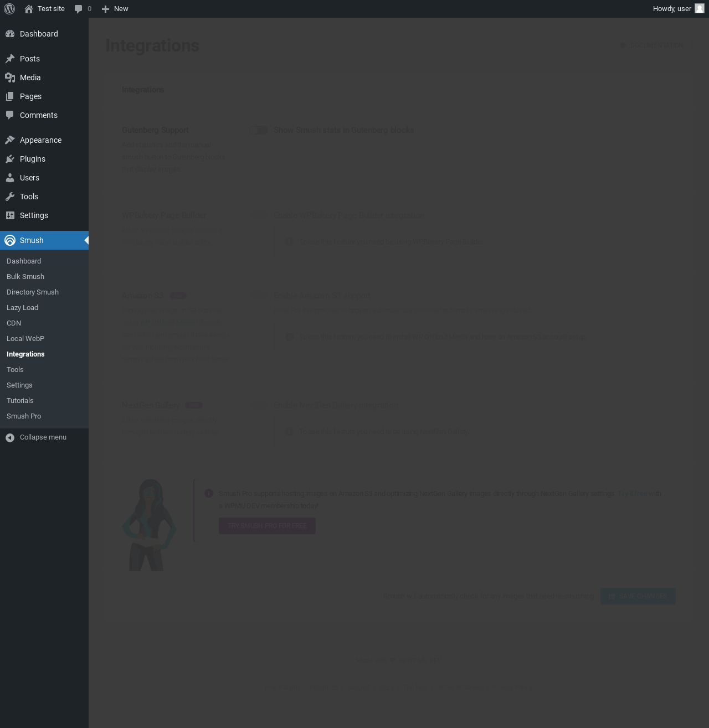Select the Posts pushpin icon
The image size is (709, 728).
tap(10, 59)
